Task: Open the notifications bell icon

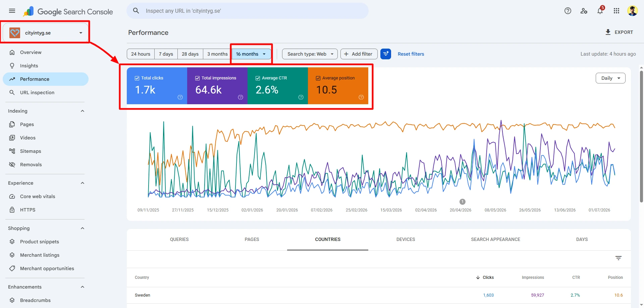Action: pos(600,11)
